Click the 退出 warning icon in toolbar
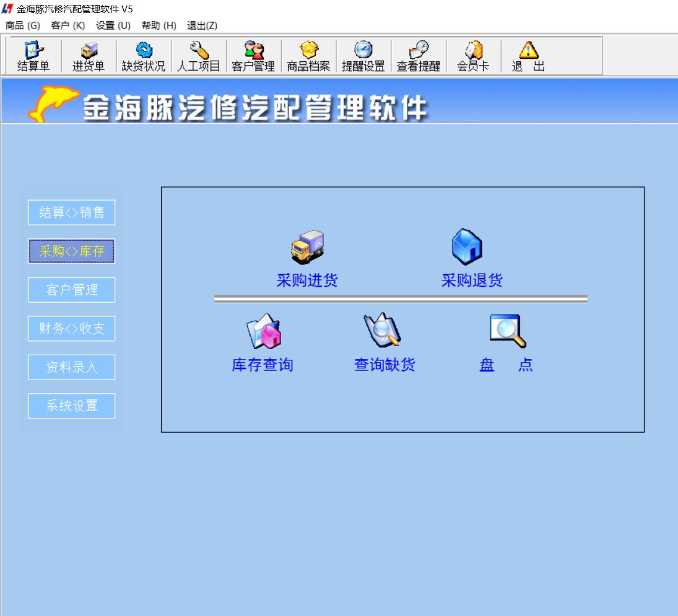The image size is (678, 616). pyautogui.click(x=528, y=56)
